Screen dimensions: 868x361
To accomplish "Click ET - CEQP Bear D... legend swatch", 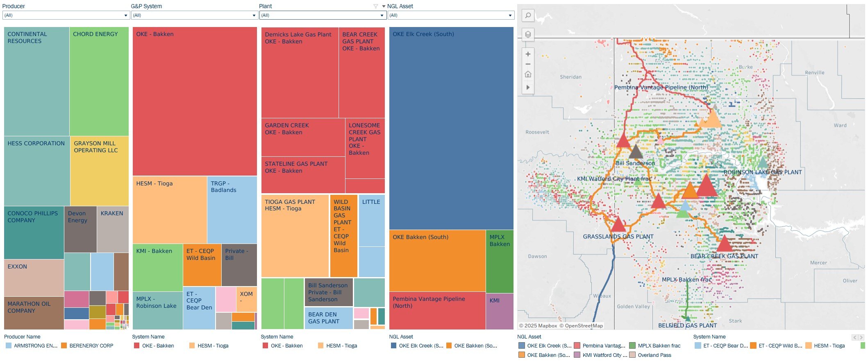I will [x=698, y=345].
